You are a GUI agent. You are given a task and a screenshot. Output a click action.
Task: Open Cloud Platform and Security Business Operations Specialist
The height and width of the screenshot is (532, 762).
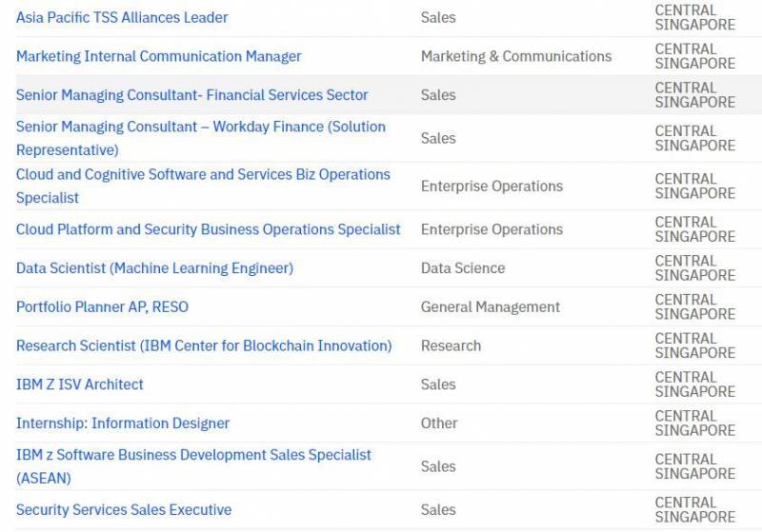click(x=208, y=229)
